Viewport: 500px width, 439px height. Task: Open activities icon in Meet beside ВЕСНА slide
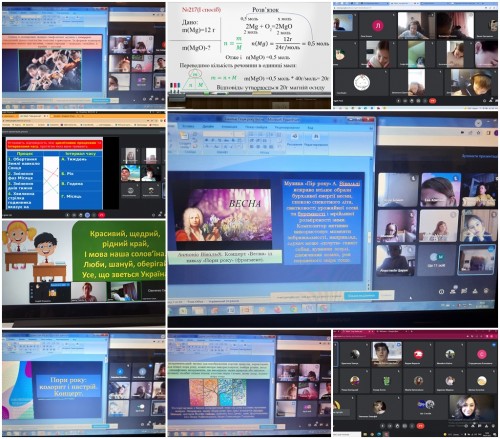pos(475,291)
